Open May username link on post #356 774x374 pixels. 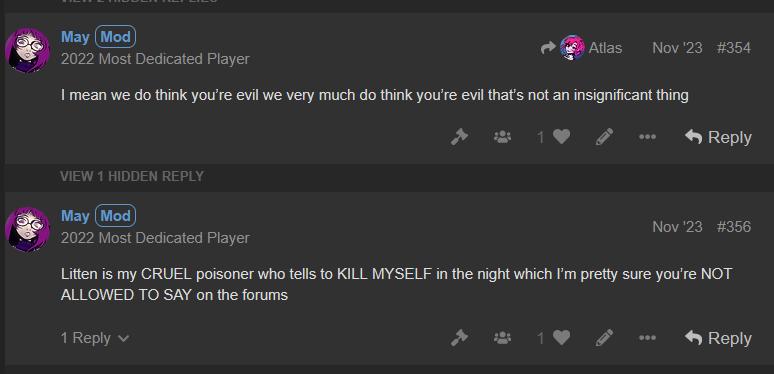point(75,216)
